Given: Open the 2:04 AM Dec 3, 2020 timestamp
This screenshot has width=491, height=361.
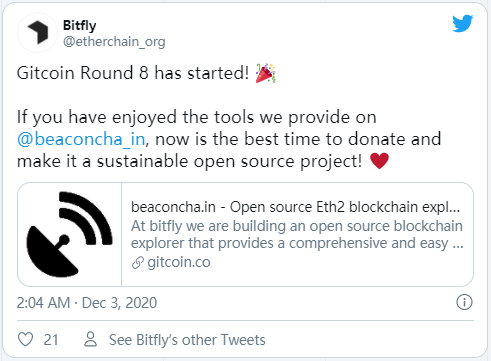Looking at the screenshot, I should [x=87, y=303].
